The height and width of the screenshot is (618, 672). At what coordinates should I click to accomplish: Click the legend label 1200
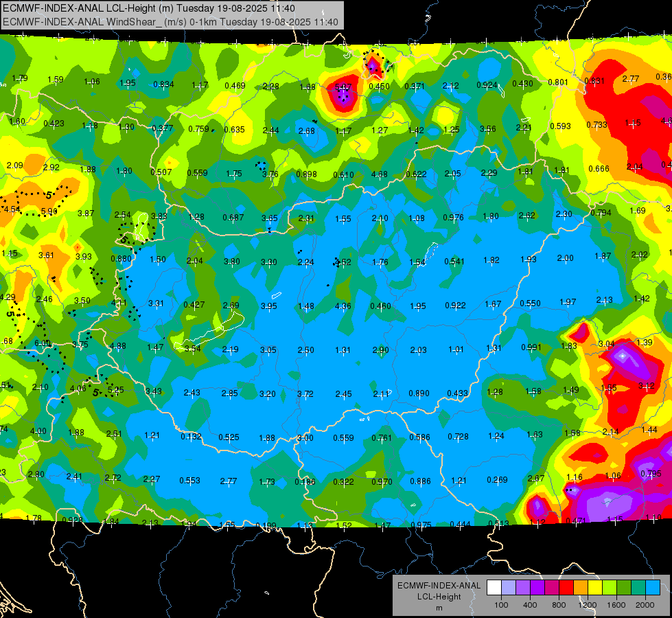pyautogui.click(x=588, y=605)
